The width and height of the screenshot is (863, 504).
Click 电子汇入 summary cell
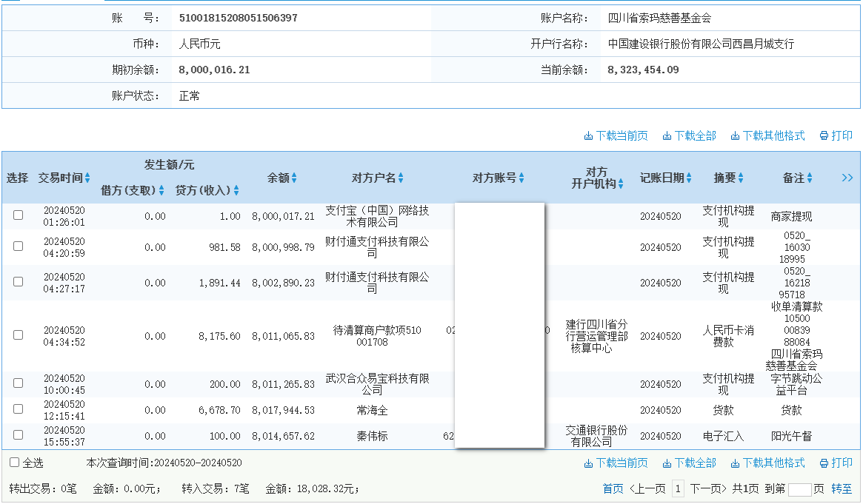723,437
